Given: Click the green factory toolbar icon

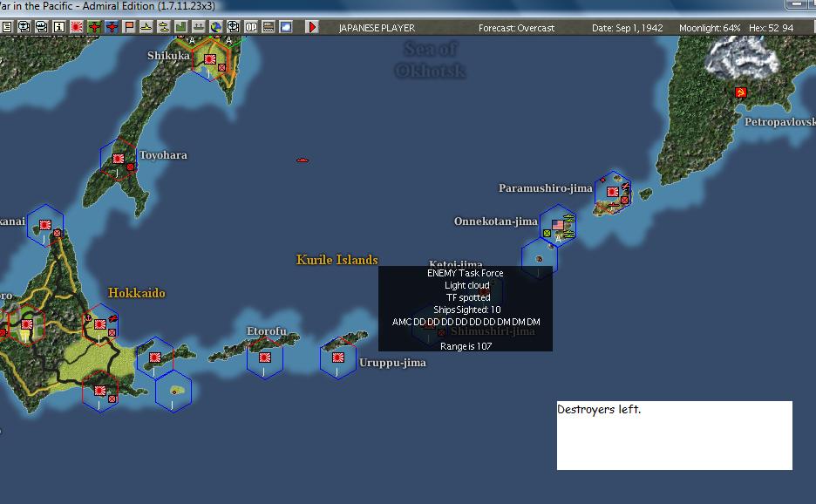Looking at the screenshot, I should pyautogui.click(x=181, y=27).
